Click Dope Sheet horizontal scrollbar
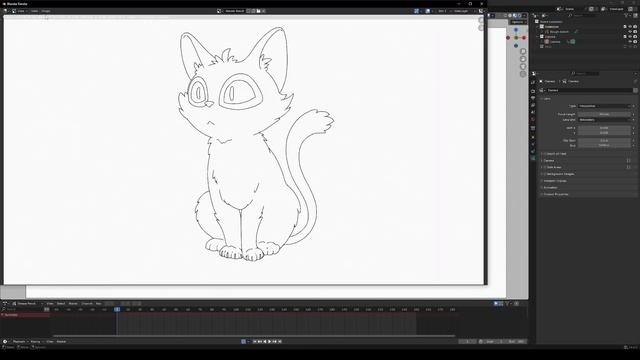The height and width of the screenshot is (360, 640). (x=253, y=336)
